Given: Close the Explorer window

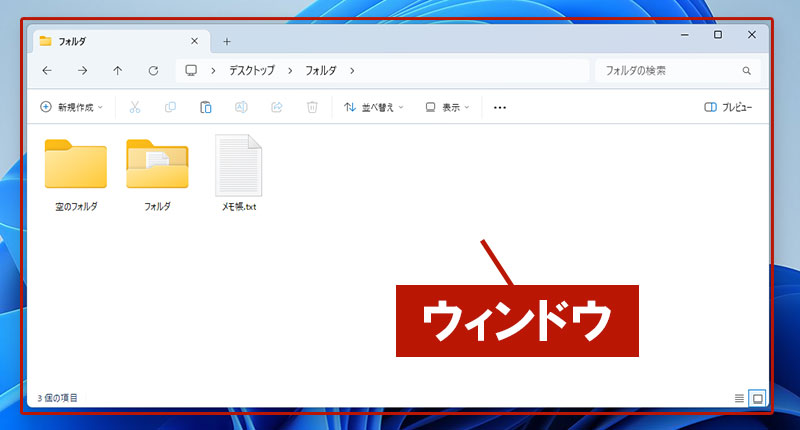Looking at the screenshot, I should [x=752, y=35].
